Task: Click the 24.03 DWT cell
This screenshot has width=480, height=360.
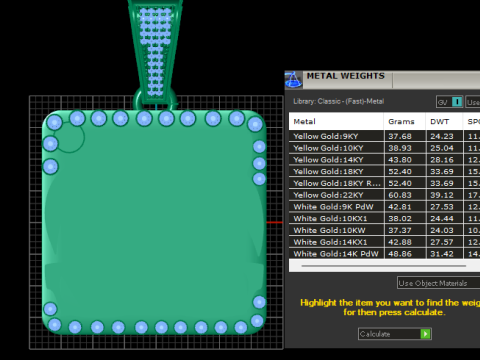Action: tap(444, 230)
